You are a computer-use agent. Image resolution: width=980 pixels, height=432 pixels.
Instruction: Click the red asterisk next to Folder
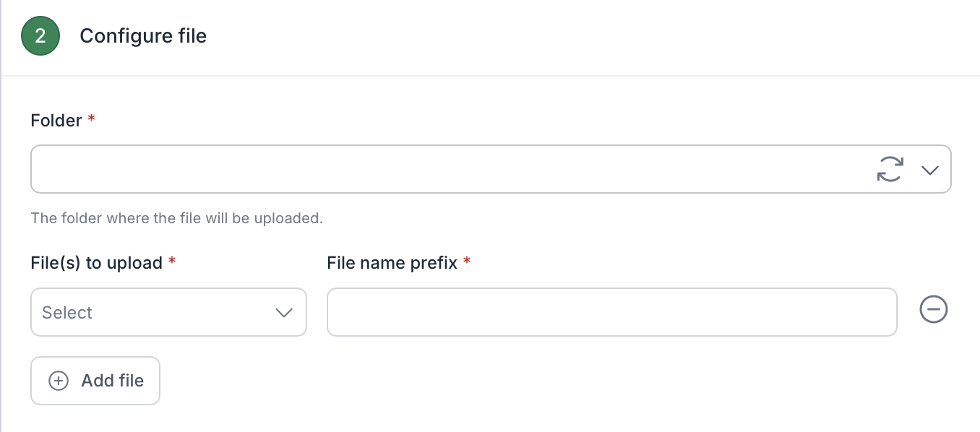[91, 120]
